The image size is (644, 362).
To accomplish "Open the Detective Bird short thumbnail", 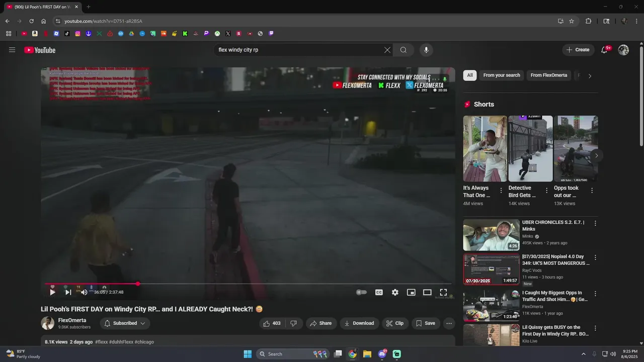I will [530, 149].
